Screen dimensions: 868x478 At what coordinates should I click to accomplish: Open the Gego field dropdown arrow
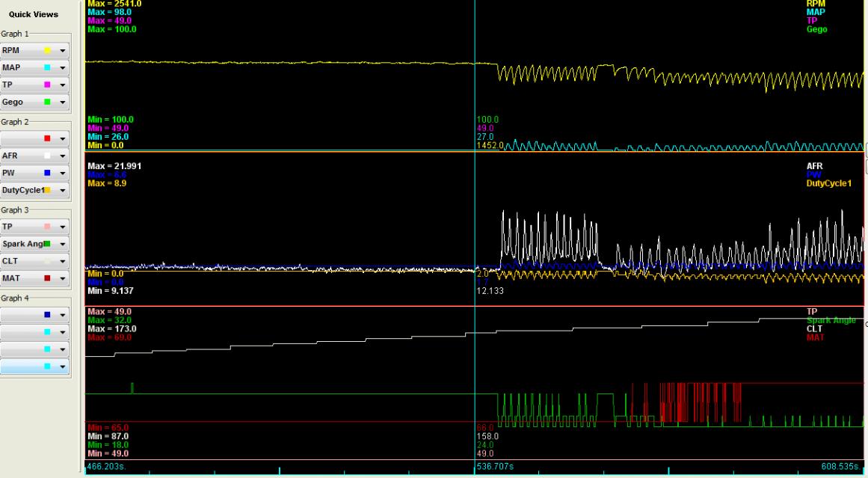pos(64,100)
